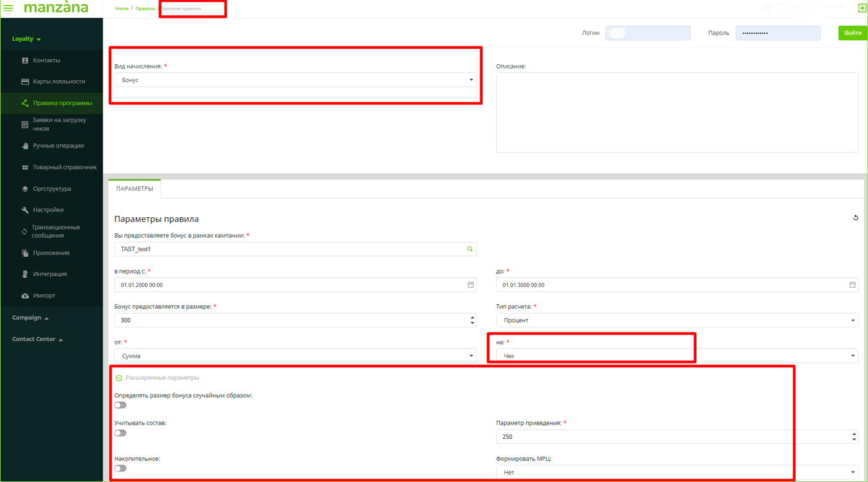Open calendar picker for start date
Image resolution: width=868 pixels, height=482 pixels.
(470, 285)
